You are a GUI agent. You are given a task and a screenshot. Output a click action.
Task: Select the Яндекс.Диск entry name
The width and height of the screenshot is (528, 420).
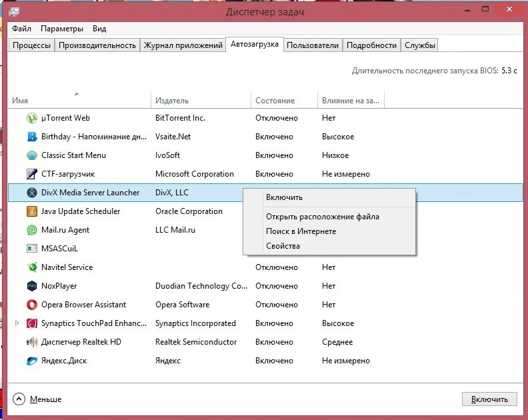(64, 361)
